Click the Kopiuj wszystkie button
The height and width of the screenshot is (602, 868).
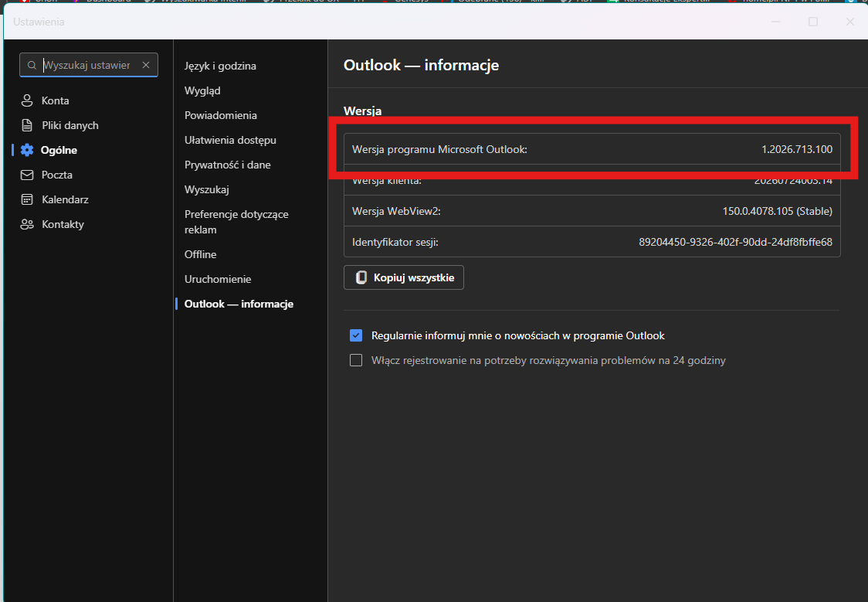[404, 277]
